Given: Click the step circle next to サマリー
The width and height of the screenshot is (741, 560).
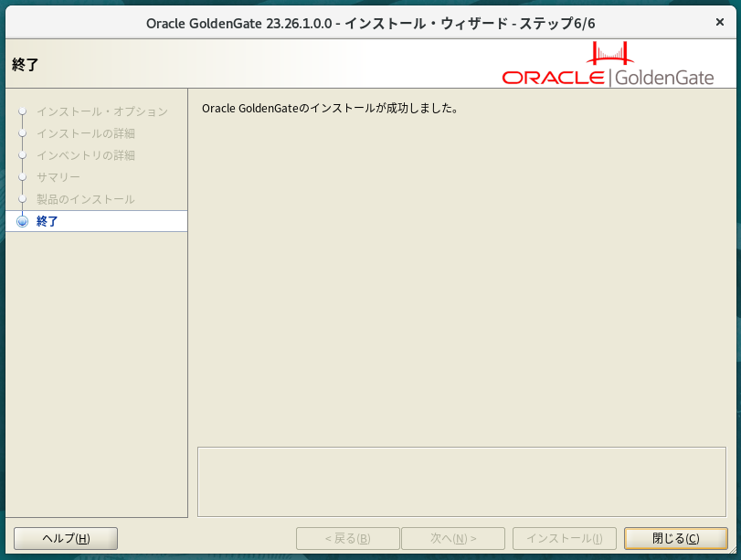Looking at the screenshot, I should pos(23,177).
